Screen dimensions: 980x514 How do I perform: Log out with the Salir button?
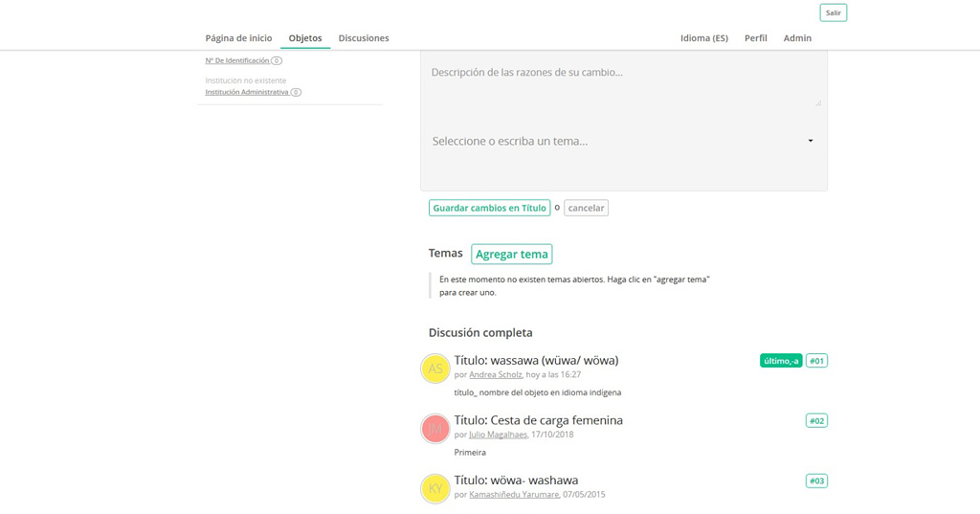(834, 12)
